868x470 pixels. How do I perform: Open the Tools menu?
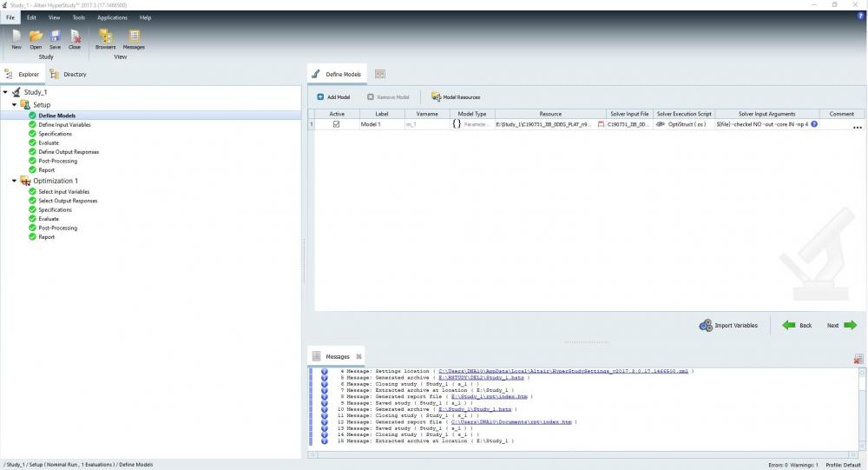click(79, 17)
